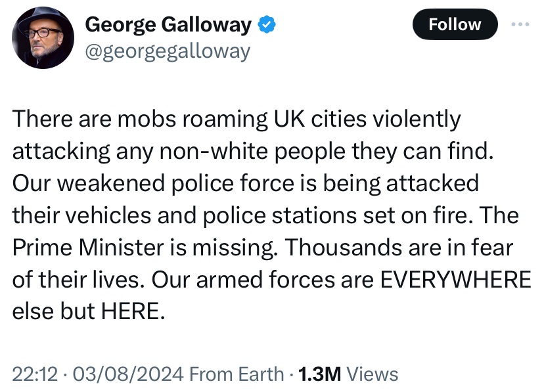
Task: Click the George Galloway display name
Action: pos(169,25)
